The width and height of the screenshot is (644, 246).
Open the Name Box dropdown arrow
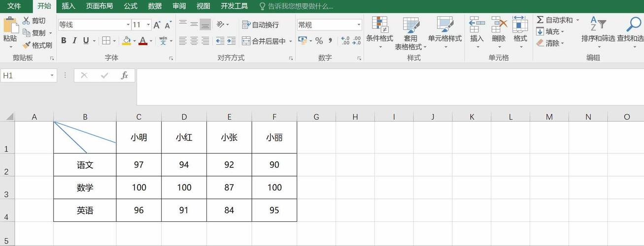[52, 75]
